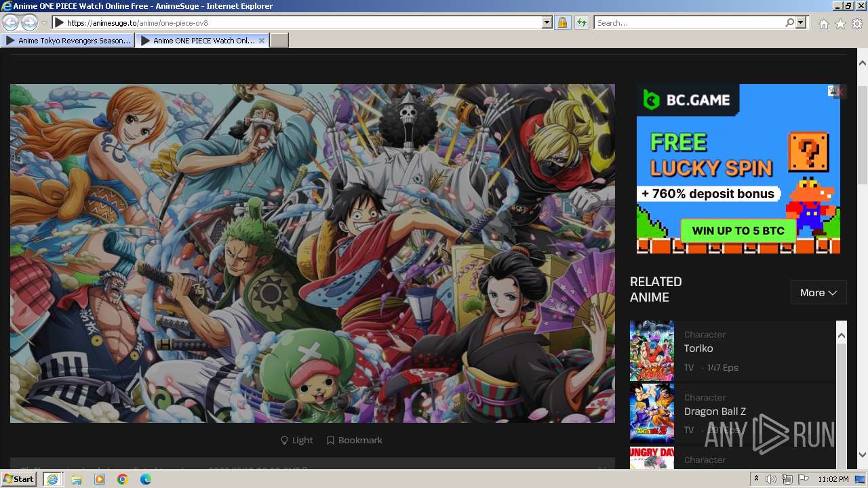Go back with the browser Back arrow
Viewport: 868px width, 488px height.
click(x=11, y=23)
